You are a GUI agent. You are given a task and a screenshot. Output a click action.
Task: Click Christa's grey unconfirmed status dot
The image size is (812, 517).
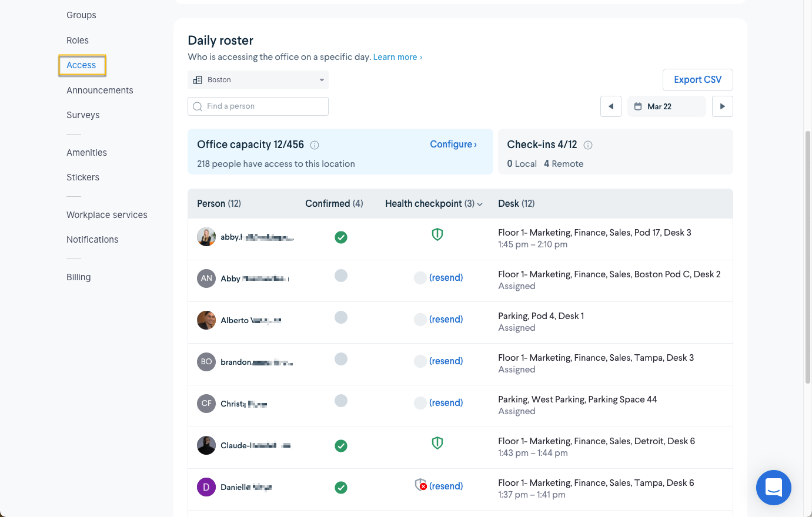(341, 401)
